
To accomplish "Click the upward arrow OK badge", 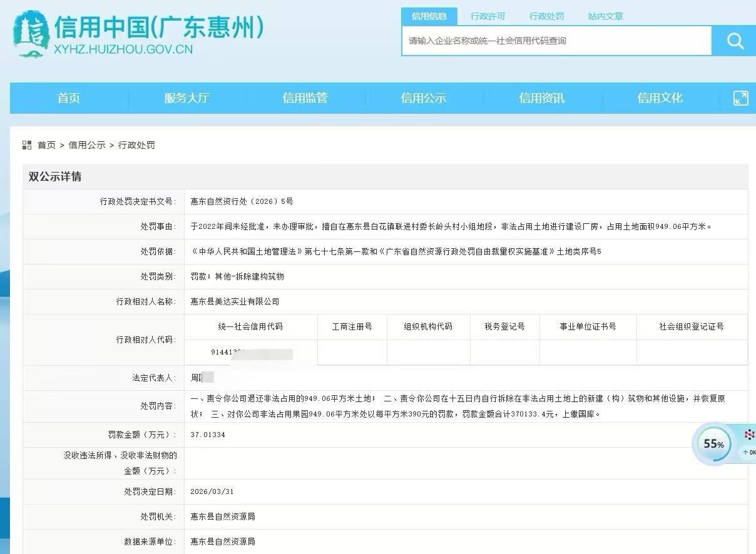I will click(748, 453).
